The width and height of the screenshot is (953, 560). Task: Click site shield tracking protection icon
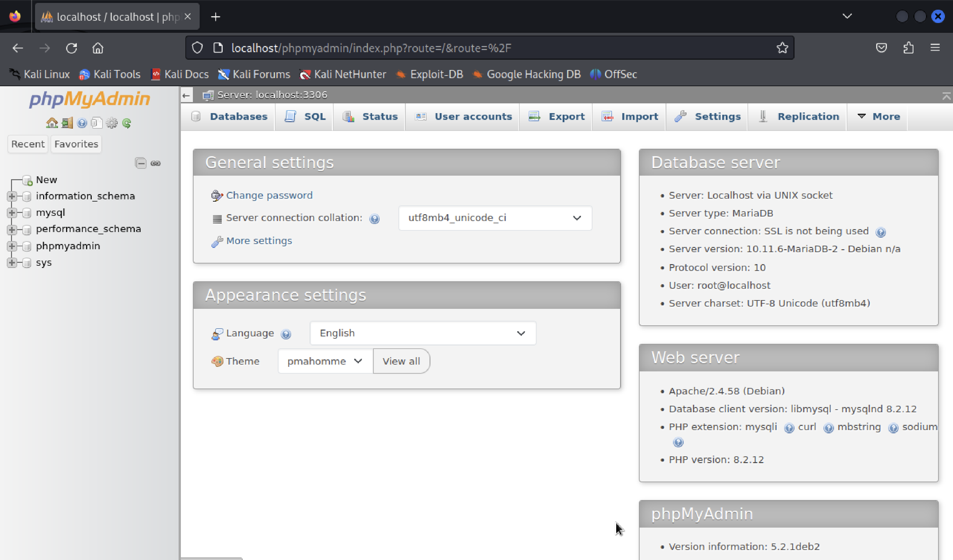[x=197, y=48]
